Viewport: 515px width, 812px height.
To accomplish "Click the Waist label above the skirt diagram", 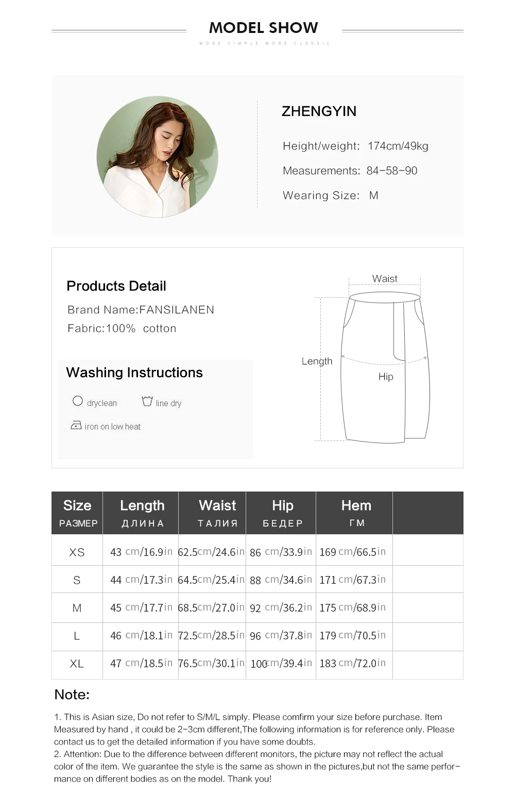I will pos(385,279).
